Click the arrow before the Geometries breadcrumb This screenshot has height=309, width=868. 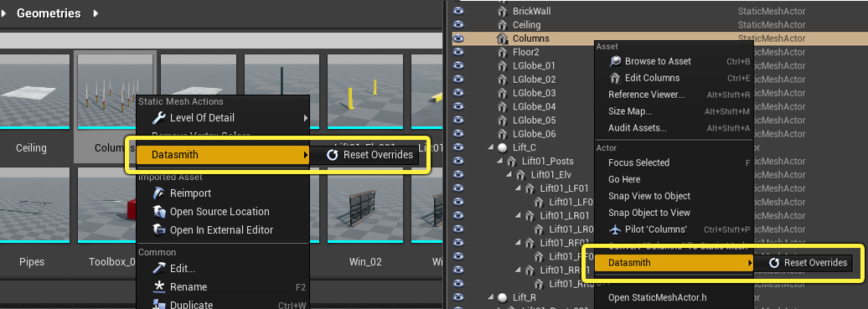4,13
